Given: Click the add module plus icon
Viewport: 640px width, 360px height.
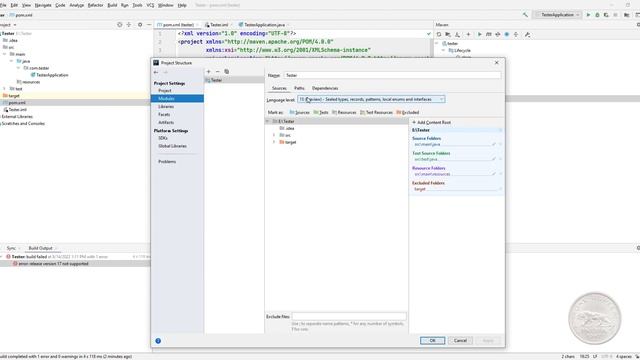Looking at the screenshot, I should coord(209,72).
